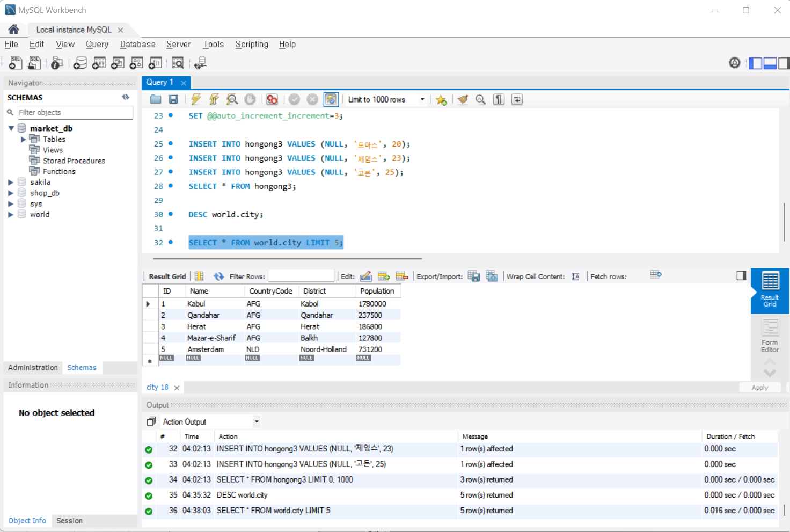Run EXPLAIN on the current statement
This screenshot has width=790, height=532.
(232, 99)
